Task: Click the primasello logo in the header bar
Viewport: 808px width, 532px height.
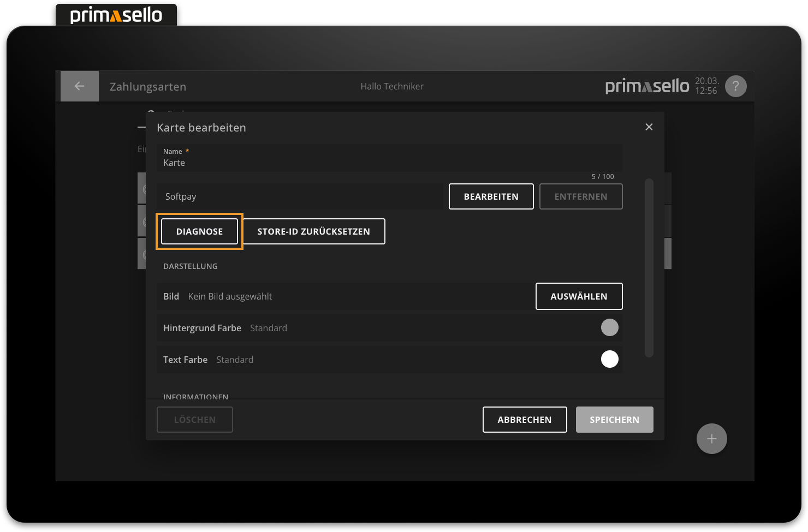Action: coord(646,86)
